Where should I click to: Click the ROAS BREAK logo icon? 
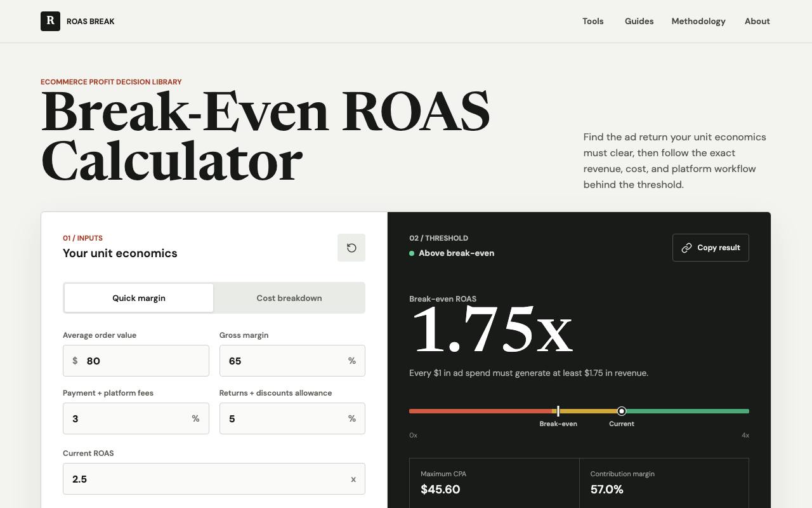click(x=50, y=21)
